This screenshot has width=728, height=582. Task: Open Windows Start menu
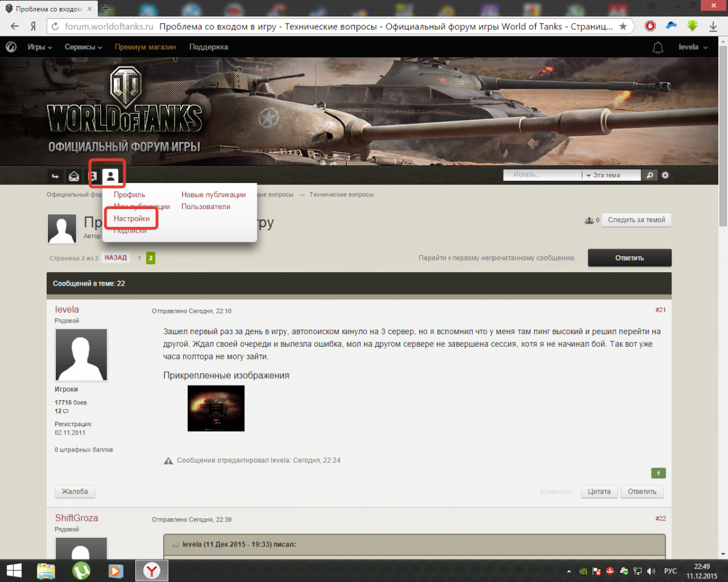tap(15, 570)
